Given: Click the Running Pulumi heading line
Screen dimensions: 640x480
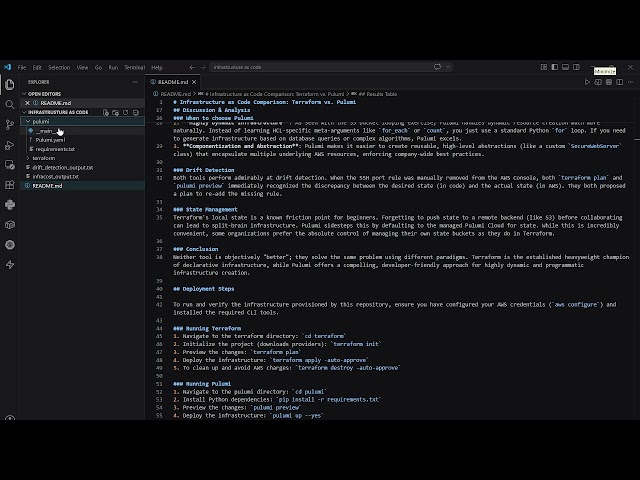Looking at the screenshot, I should (202, 384).
